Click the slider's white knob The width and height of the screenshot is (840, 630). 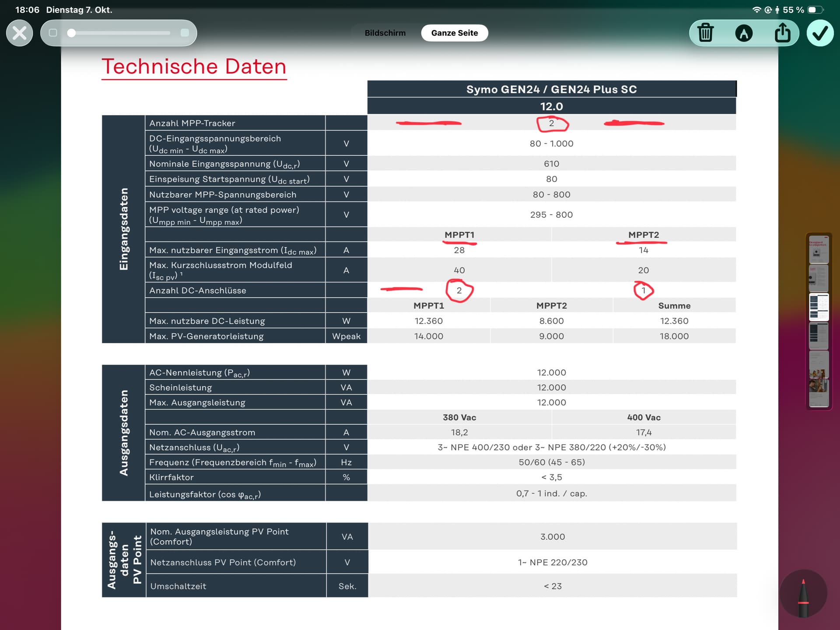72,33
